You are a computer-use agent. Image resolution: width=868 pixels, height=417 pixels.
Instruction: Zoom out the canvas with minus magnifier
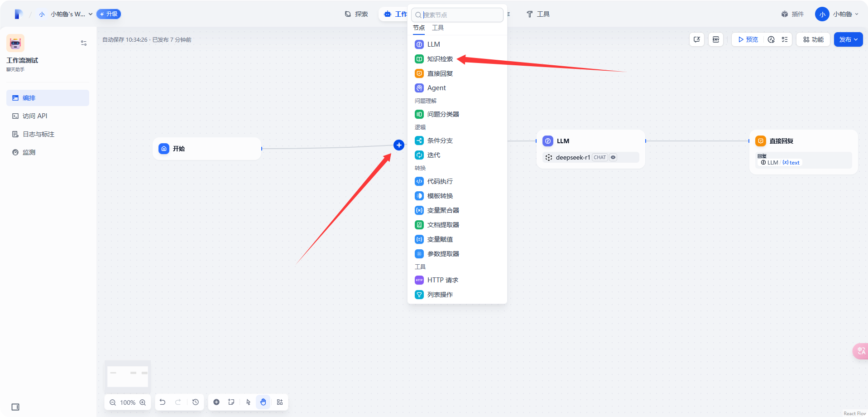click(x=113, y=402)
